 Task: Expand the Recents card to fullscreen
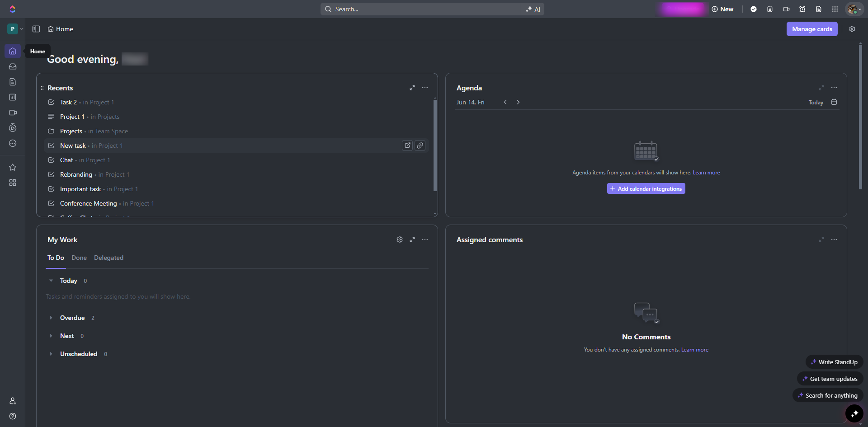point(412,88)
